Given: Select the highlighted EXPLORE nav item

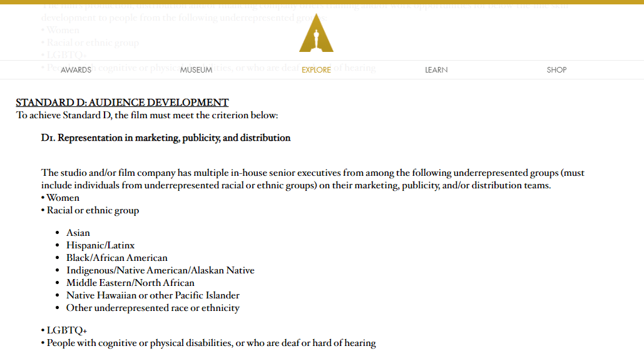Looking at the screenshot, I should [x=316, y=70].
